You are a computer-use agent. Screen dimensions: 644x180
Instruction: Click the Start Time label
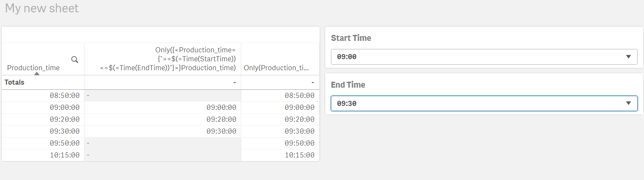pos(351,38)
